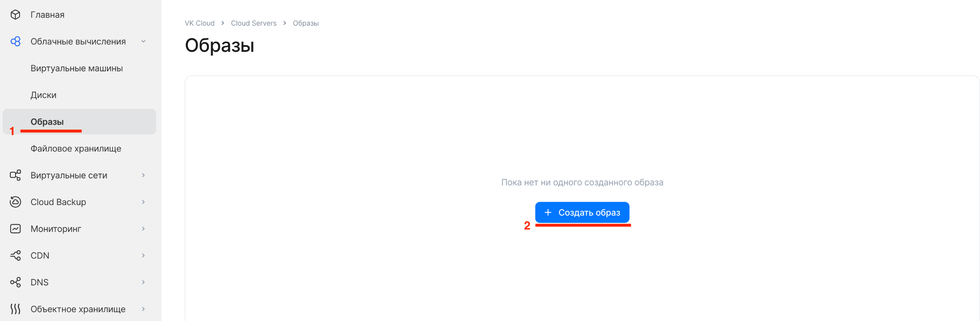Screen dimensions: 980x321
Task: Expand Cloud Backup submenu arrow
Action: pos(143,202)
